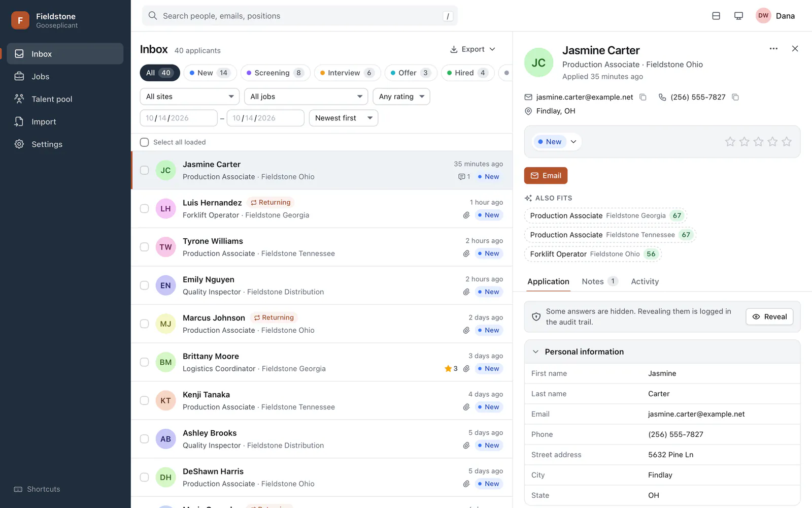
Task: Close the Jasmine Carter applicant panel
Action: pos(795,49)
